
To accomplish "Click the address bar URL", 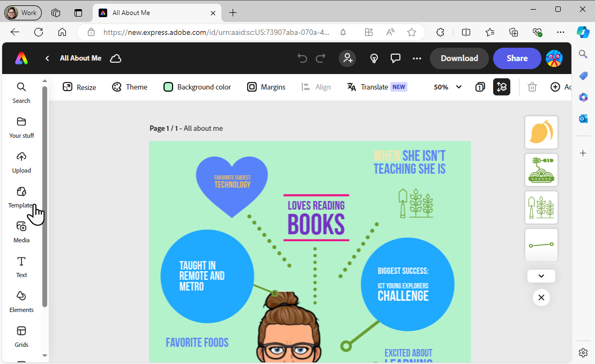I will point(217,32).
